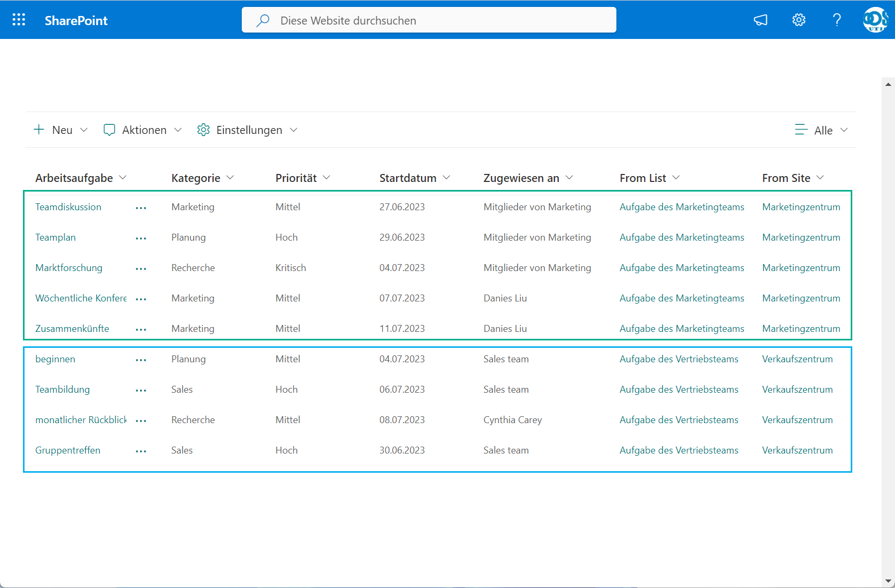Image resolution: width=895 pixels, height=588 pixels.
Task: Click the Aktionen menu label
Action: (x=144, y=130)
